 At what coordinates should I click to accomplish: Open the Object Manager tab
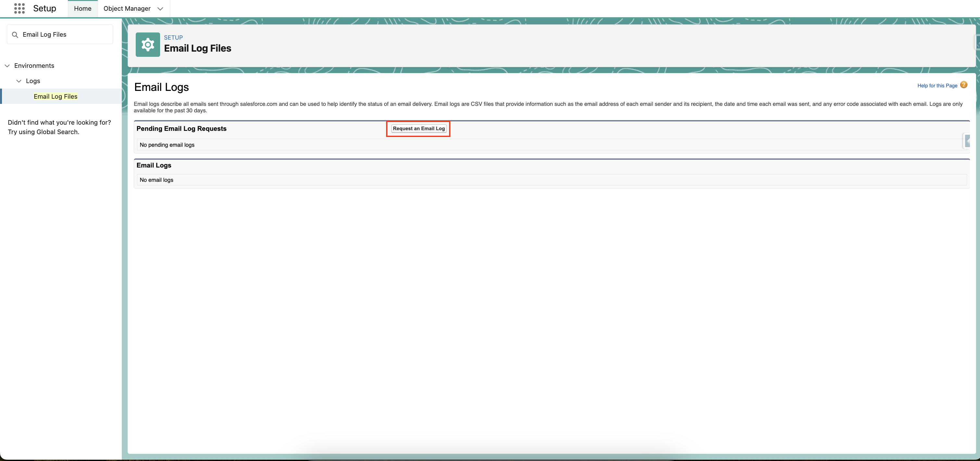coord(127,8)
